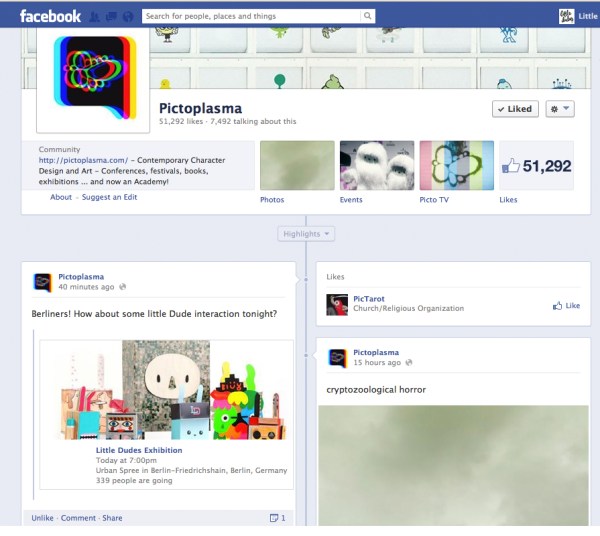Screen dimensions: 600x536
Task: Toggle the Liked button for Pictoplasma
Action: (516, 109)
